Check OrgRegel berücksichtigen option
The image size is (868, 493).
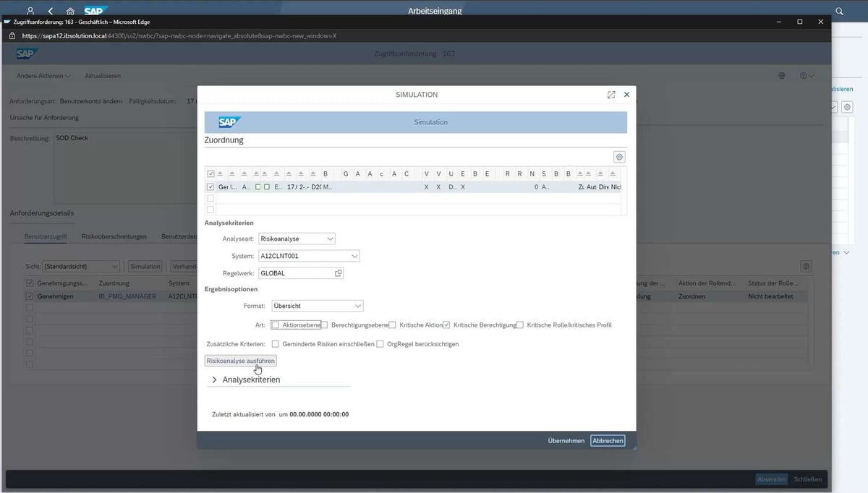(380, 344)
